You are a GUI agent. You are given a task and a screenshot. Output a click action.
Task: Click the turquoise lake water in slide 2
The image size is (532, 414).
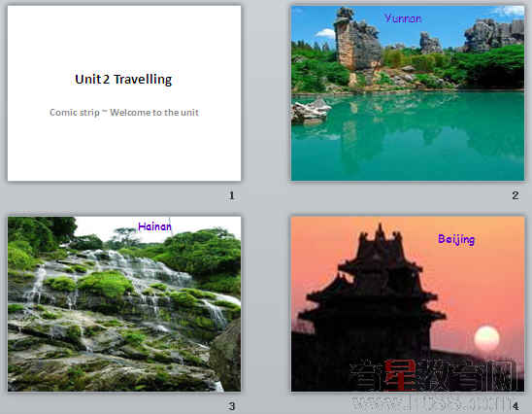click(408, 143)
